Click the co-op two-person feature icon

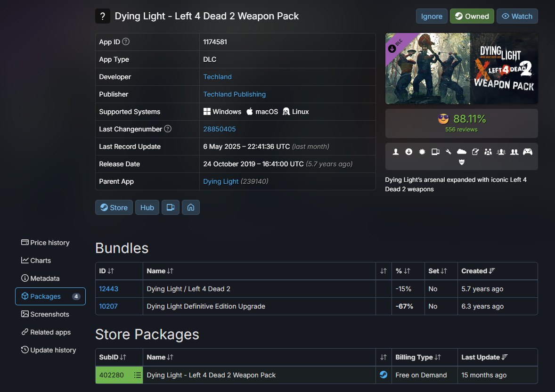point(514,152)
